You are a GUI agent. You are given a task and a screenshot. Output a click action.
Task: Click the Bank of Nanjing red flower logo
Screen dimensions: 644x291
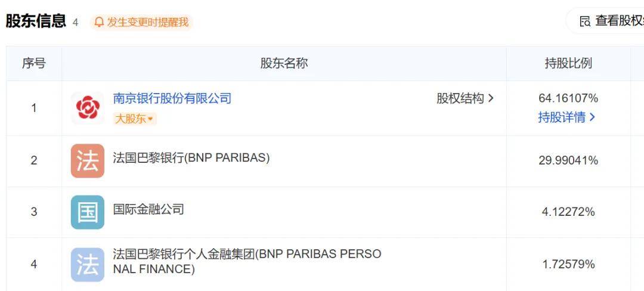tap(88, 108)
